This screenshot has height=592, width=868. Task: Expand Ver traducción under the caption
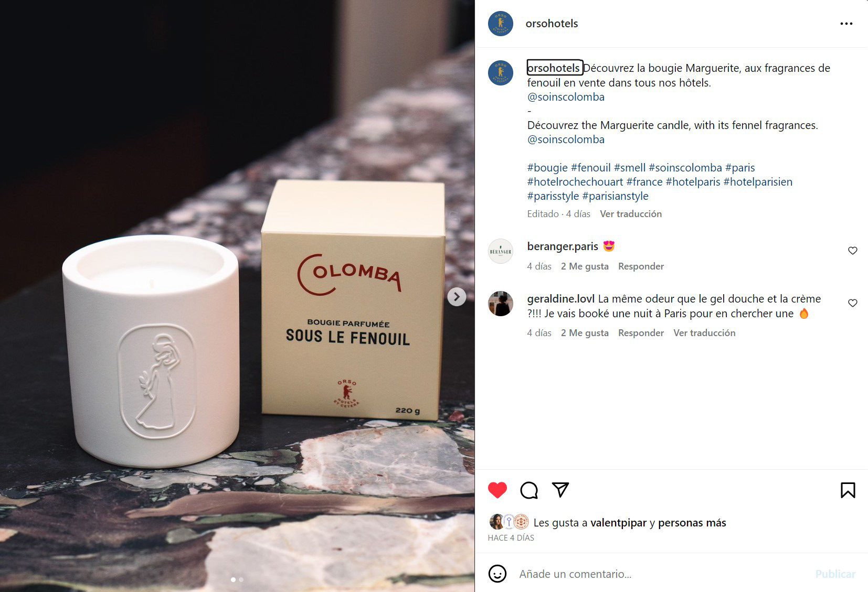631,214
